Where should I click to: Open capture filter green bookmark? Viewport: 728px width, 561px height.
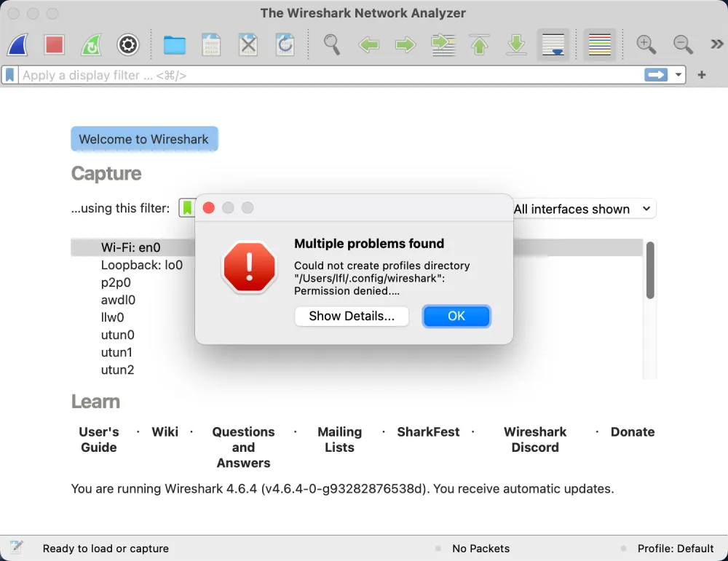click(x=187, y=208)
